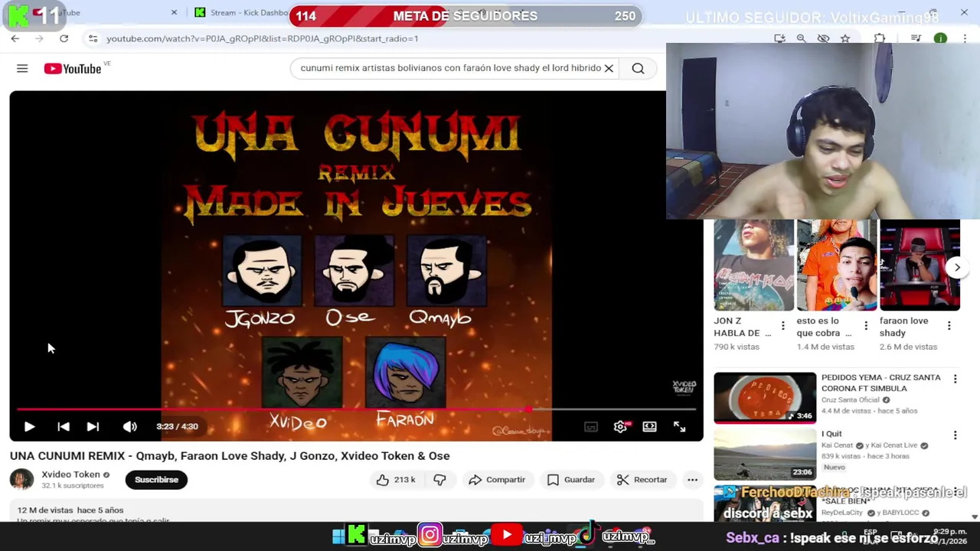Open the JON Z HABLA DE short

coord(754,265)
